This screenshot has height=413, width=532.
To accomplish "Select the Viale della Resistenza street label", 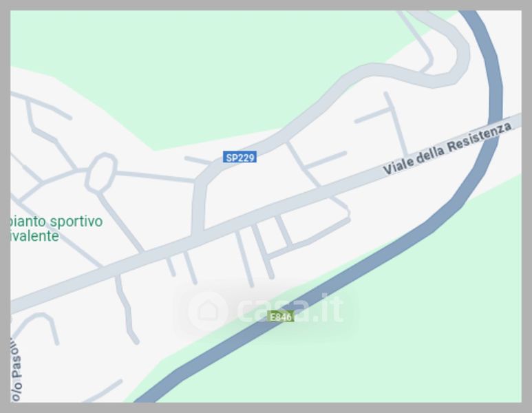I will (x=447, y=147).
